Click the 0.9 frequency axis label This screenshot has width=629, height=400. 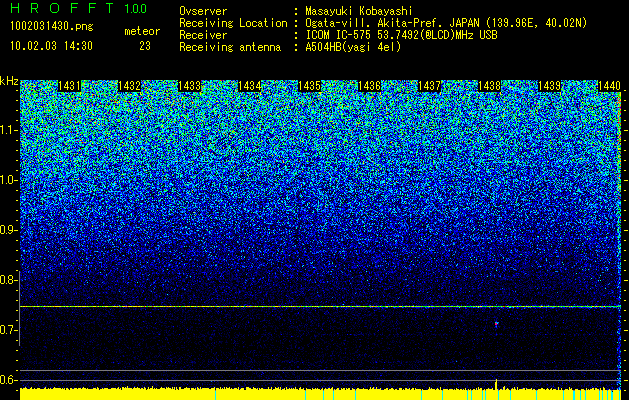8,230
